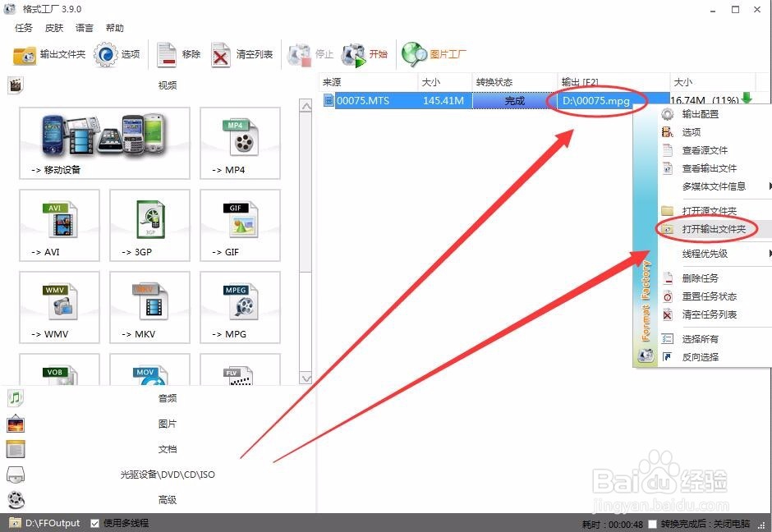Choose the 移动设备 mobile device converter
This screenshot has height=532, width=772.
click(104, 143)
